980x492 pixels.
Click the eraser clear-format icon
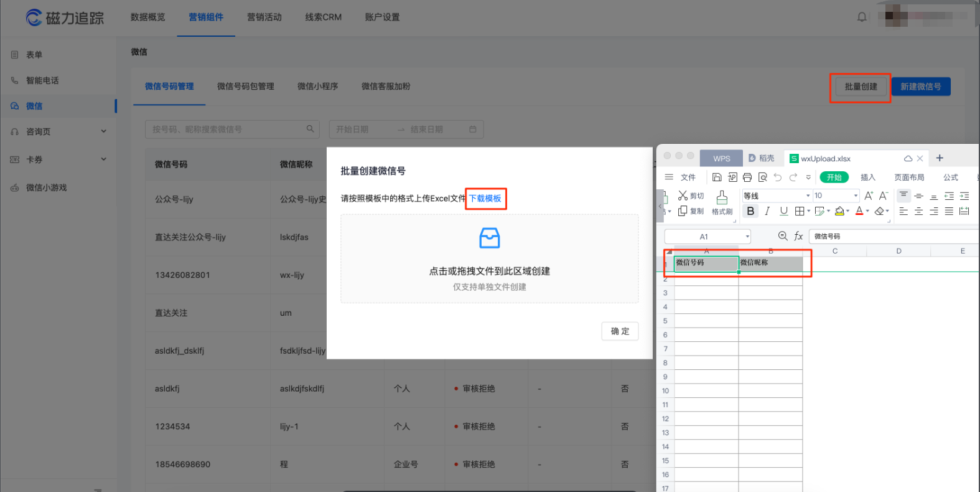point(879,211)
